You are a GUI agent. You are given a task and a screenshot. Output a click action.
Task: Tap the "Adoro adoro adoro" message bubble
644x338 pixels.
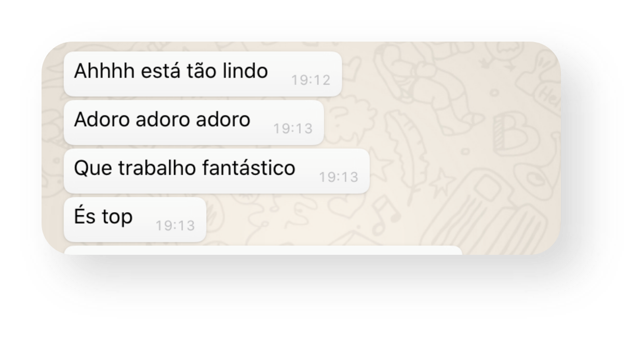[194, 123]
